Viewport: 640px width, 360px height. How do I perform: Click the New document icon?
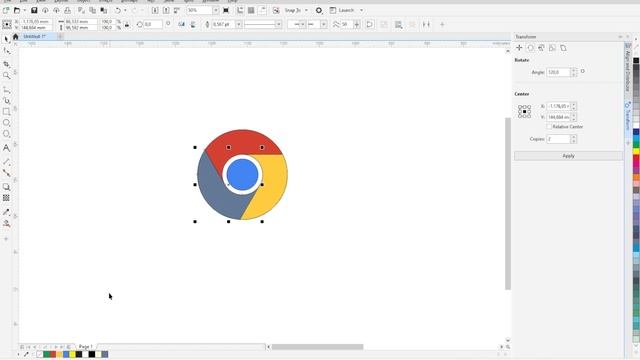6,10
